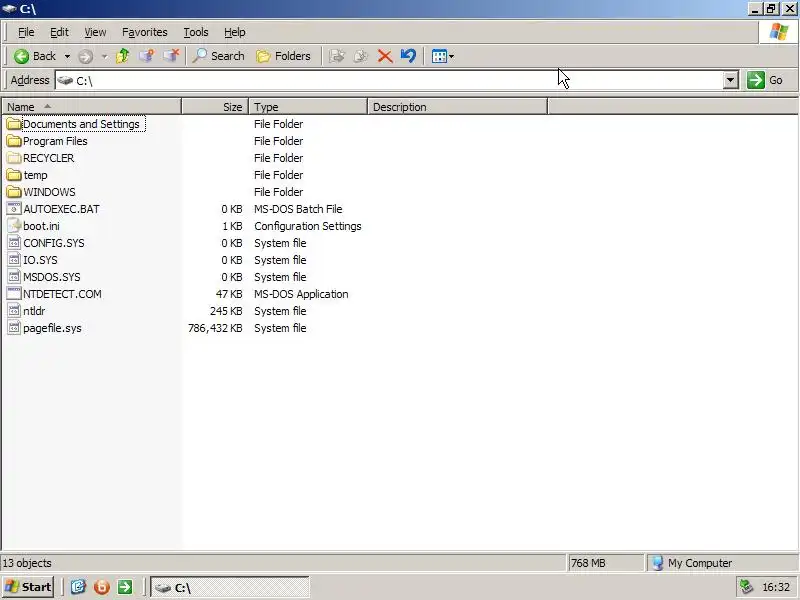This screenshot has height=600, width=800.
Task: Click the Map Network Drive toolbar icon
Action: pyautogui.click(x=147, y=56)
